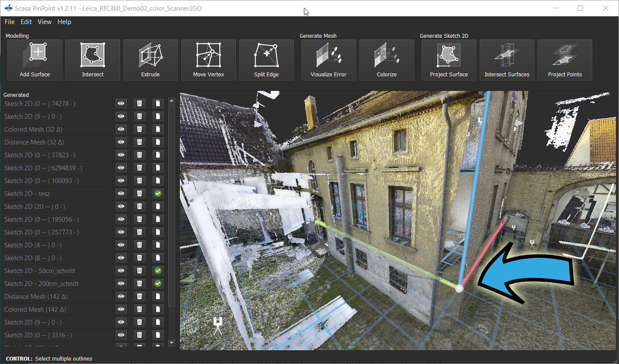Select the Move Vertex tool
Viewport: 619px width, 364px height.
tap(209, 60)
